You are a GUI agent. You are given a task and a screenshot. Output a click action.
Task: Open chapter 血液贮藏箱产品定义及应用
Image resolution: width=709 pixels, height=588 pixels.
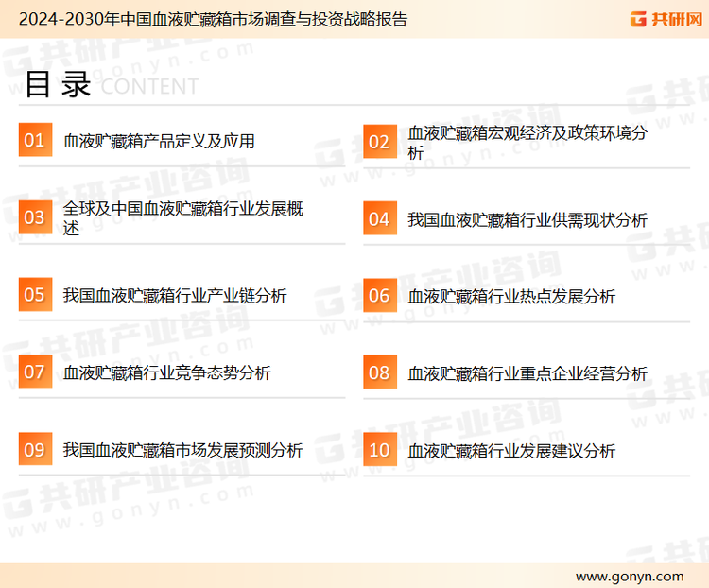159,141
